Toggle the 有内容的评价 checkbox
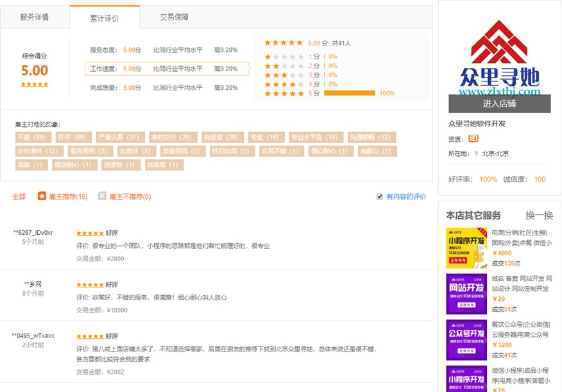Screen dimensions: 562x392 coord(380,197)
